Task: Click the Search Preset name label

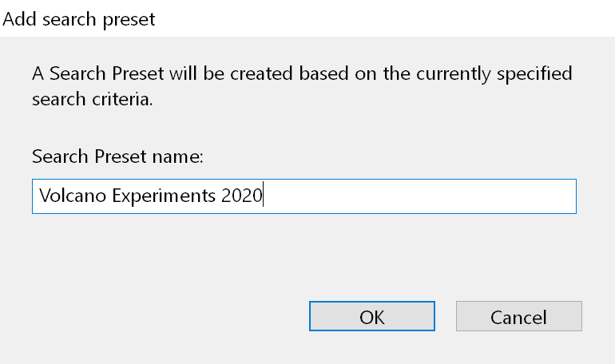Action: click(x=118, y=156)
